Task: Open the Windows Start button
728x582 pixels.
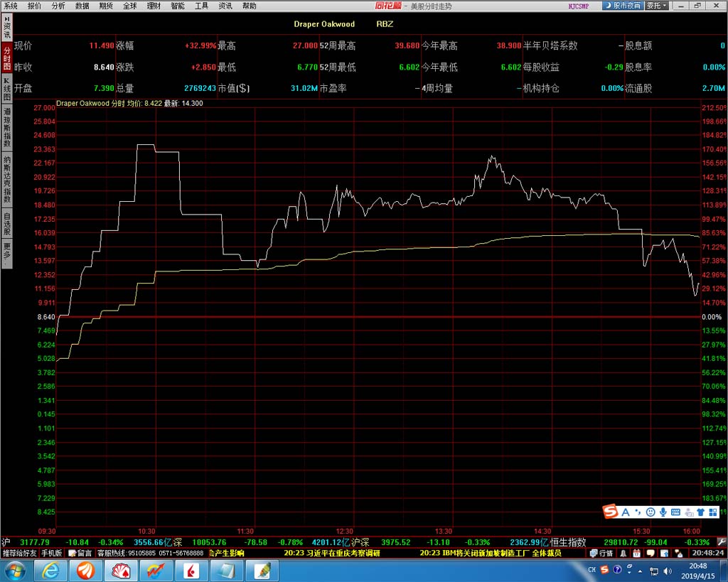Action: [14, 571]
